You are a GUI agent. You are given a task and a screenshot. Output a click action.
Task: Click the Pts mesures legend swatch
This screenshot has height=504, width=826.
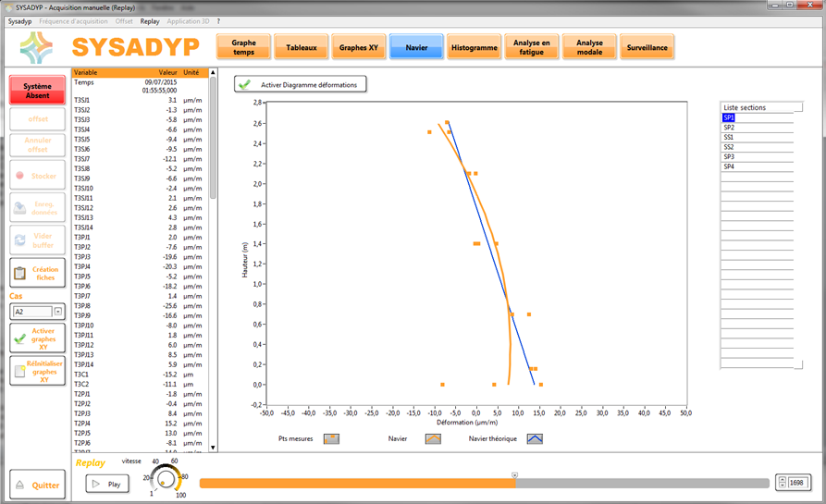(x=330, y=438)
